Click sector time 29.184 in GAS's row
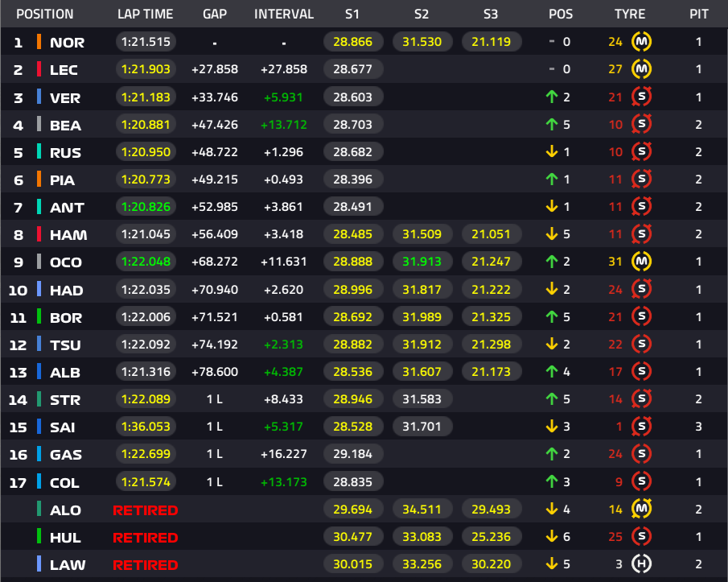This screenshot has width=728, height=582. pyautogui.click(x=353, y=454)
